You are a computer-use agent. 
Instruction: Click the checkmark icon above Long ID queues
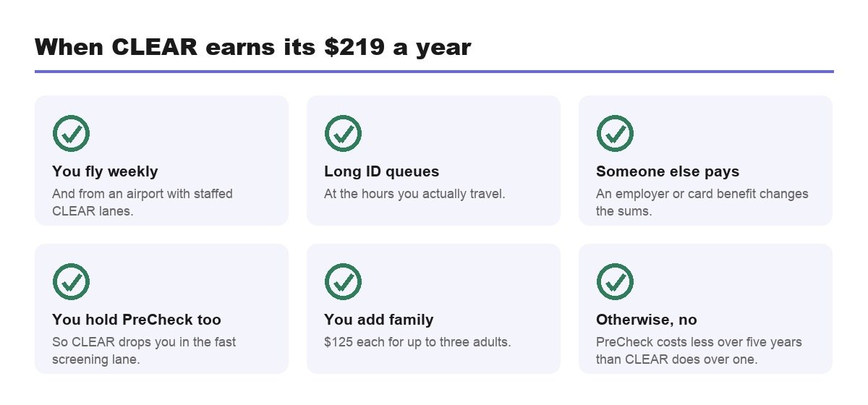point(343,133)
